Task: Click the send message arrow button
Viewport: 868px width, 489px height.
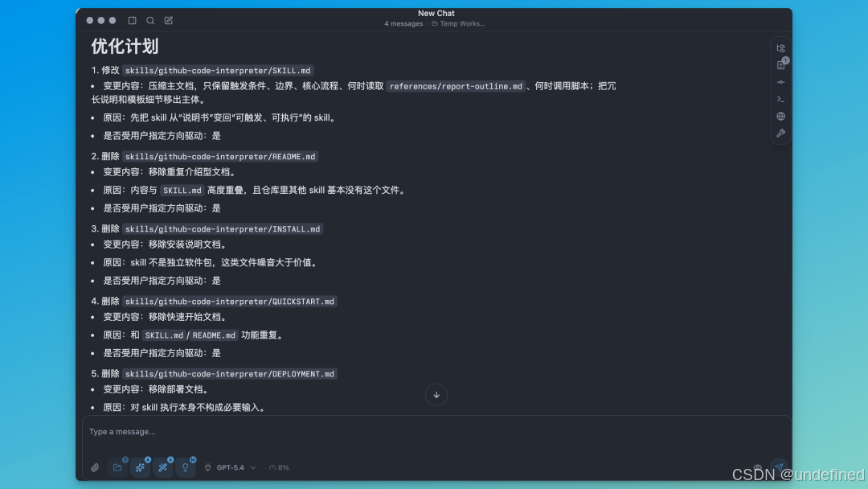Action: pos(779,467)
